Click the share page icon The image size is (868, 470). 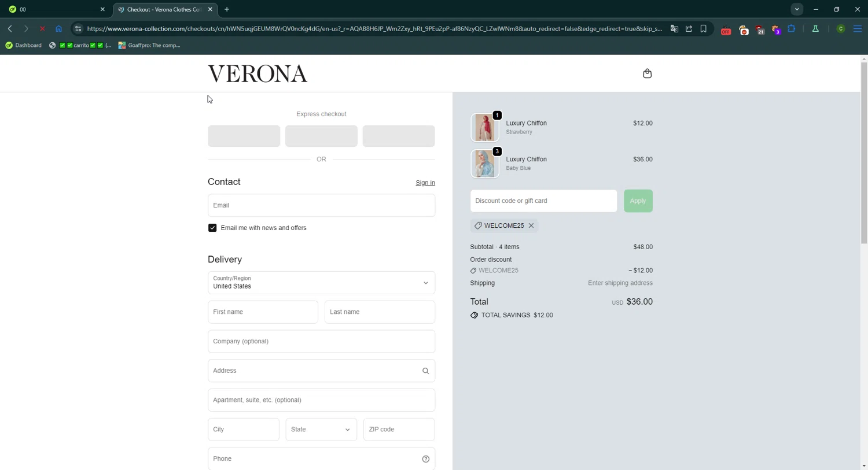(689, 28)
